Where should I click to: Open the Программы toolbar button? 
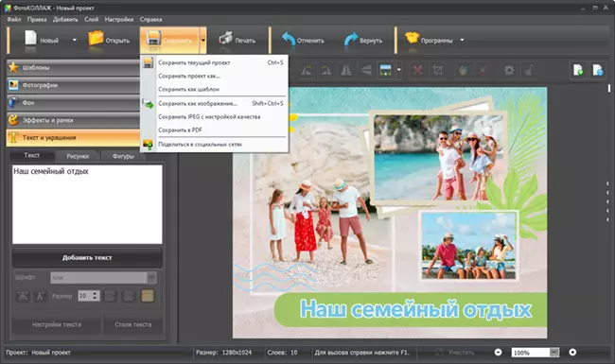coord(429,40)
